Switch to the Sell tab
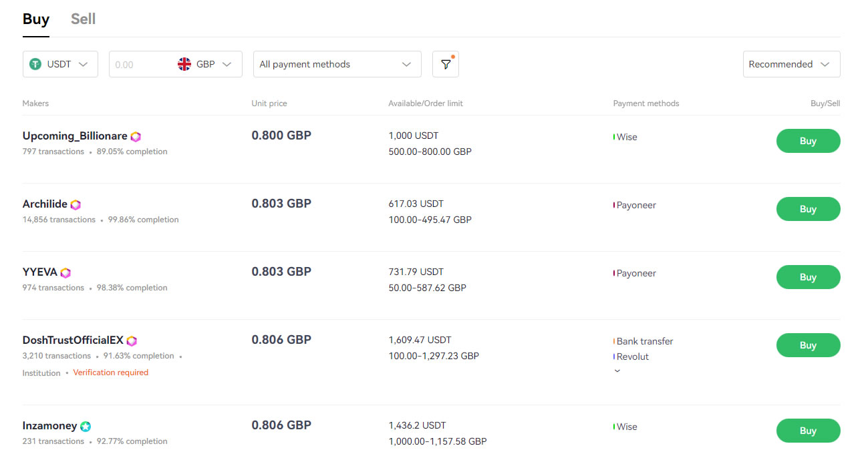Image resolution: width=868 pixels, height=462 pixels. point(83,19)
